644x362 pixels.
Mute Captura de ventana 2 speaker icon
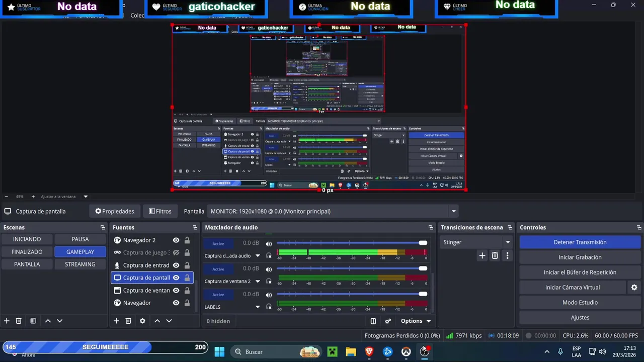point(269,269)
